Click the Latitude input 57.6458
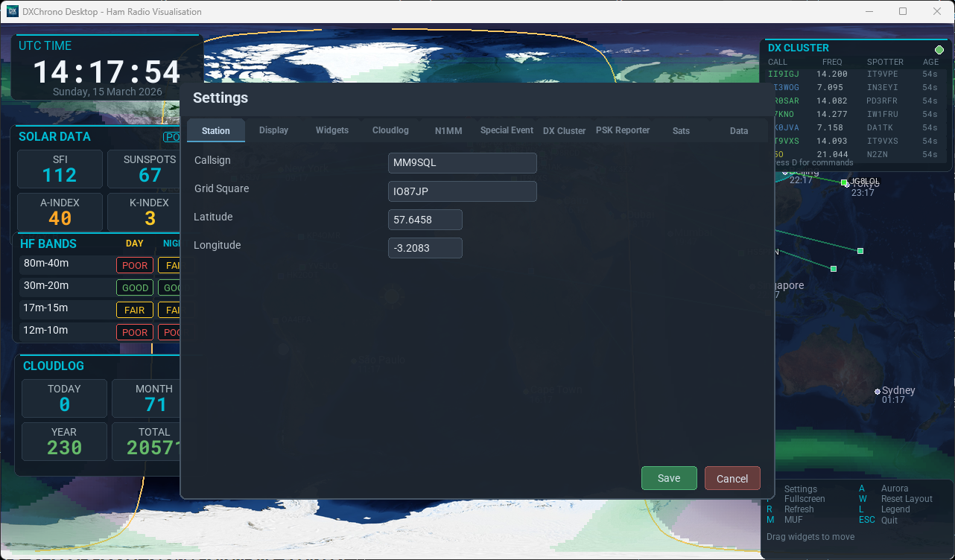 pos(425,220)
